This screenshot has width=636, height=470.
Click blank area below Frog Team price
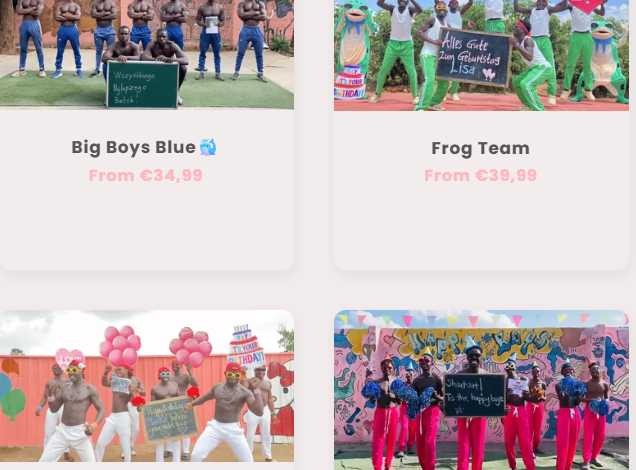tap(481, 227)
